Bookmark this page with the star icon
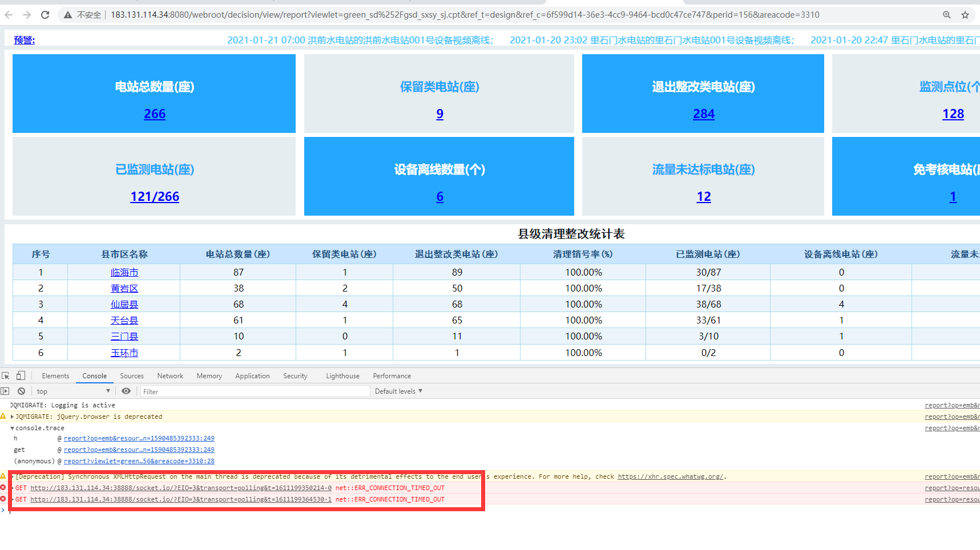Viewport: 980px width, 550px height. [965, 15]
